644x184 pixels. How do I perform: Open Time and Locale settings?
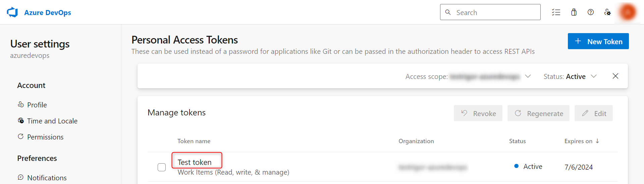point(52,121)
